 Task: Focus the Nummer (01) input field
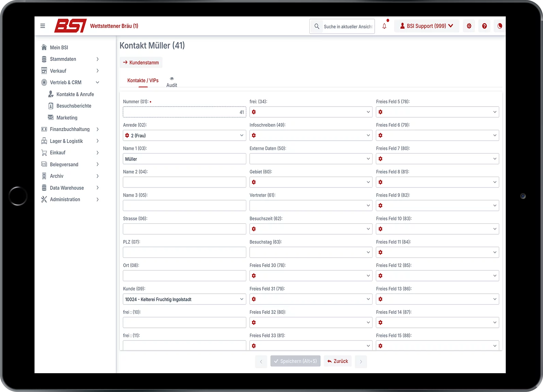(184, 112)
